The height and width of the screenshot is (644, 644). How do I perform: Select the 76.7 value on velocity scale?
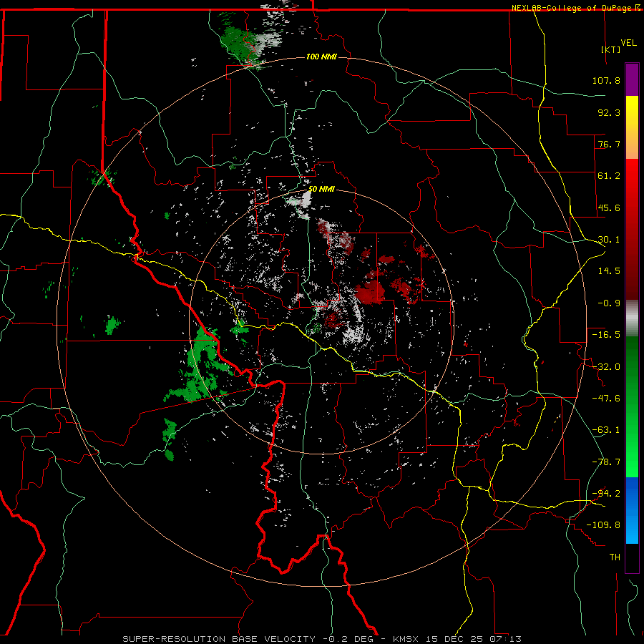tap(609, 144)
